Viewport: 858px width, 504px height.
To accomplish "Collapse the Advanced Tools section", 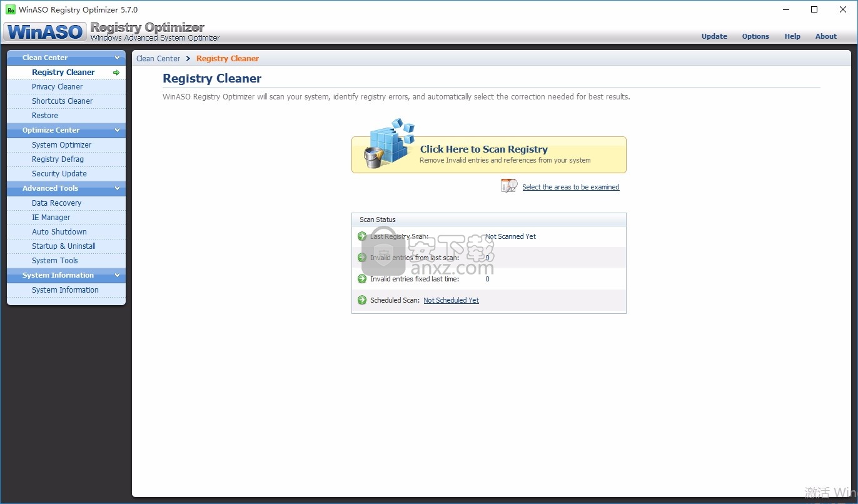I will 117,188.
